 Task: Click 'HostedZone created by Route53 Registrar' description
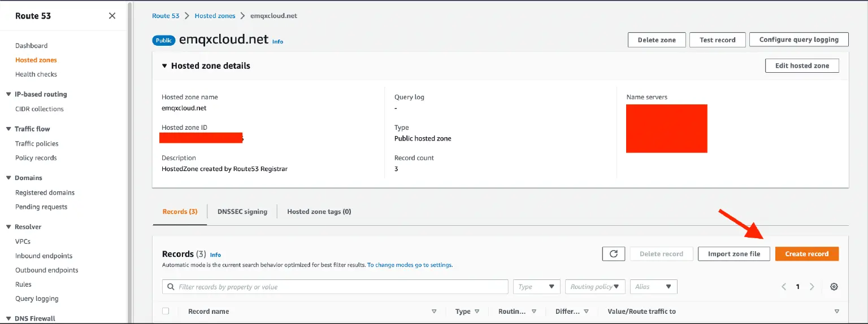(224, 169)
